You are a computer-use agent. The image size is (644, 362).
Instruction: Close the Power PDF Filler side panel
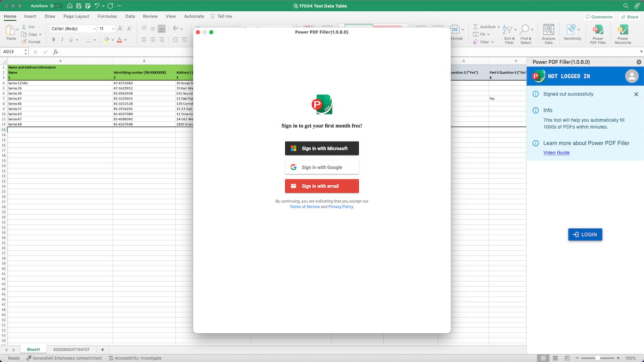639,62
